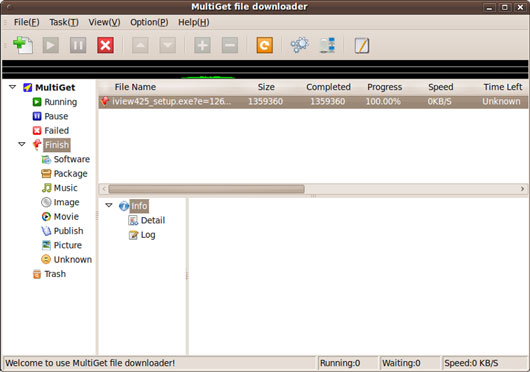Open settings via the gears icon
Image resolution: width=530 pixels, height=372 pixels.
pos(299,45)
